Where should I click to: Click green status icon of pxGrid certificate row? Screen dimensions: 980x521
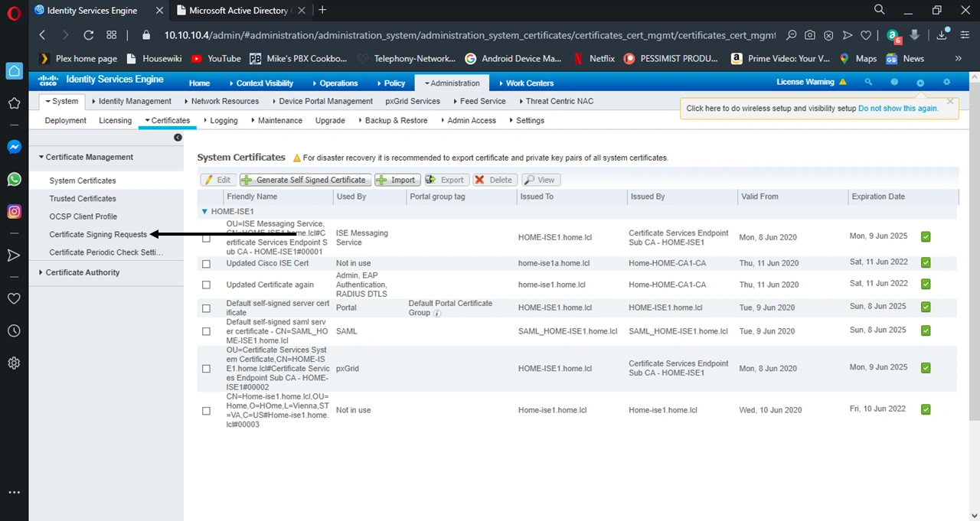point(926,368)
